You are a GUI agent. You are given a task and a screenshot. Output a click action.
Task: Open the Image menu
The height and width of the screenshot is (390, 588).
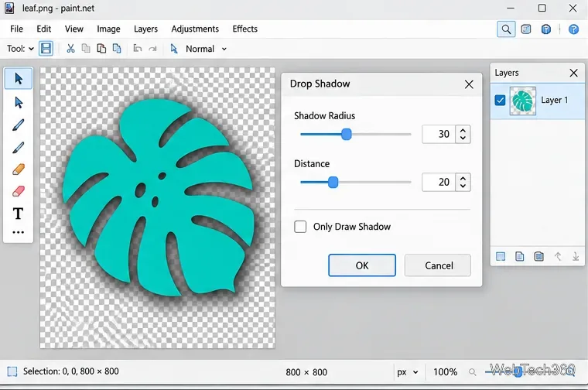pyautogui.click(x=108, y=29)
